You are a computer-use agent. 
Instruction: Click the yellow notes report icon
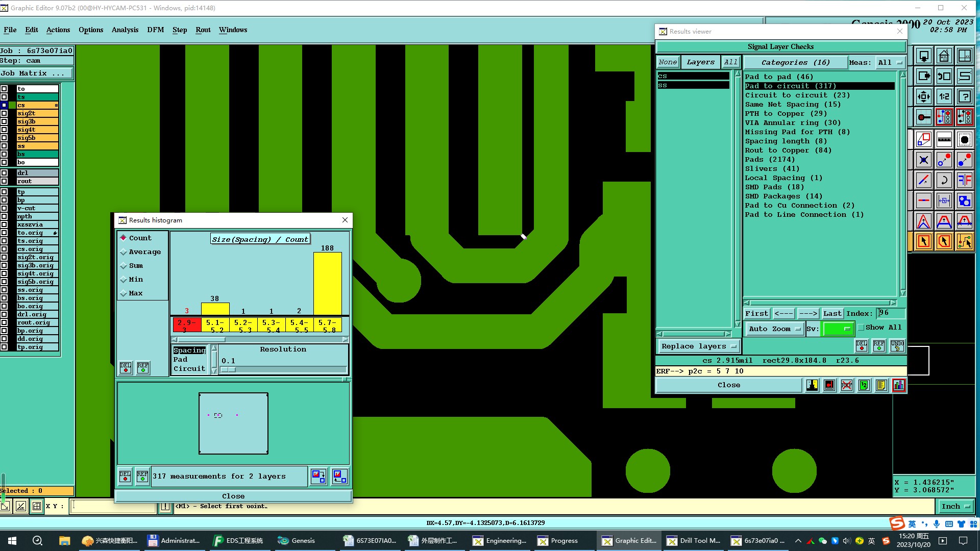881,385
